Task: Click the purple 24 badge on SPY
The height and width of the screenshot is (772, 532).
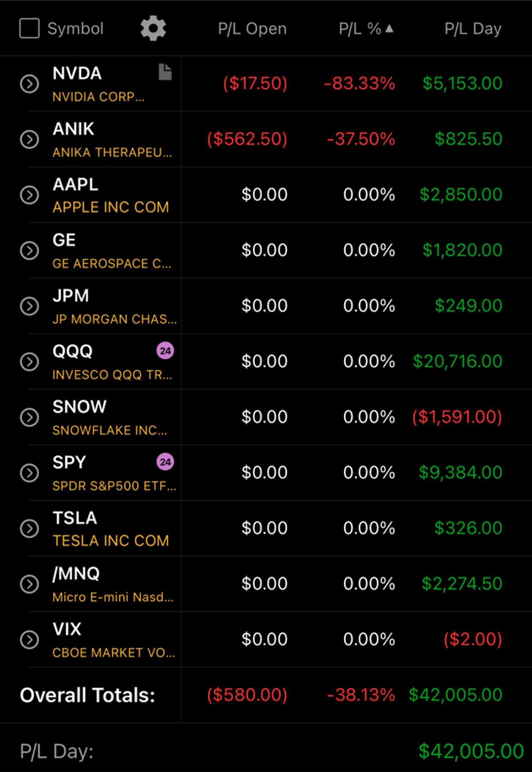Action: 165,462
